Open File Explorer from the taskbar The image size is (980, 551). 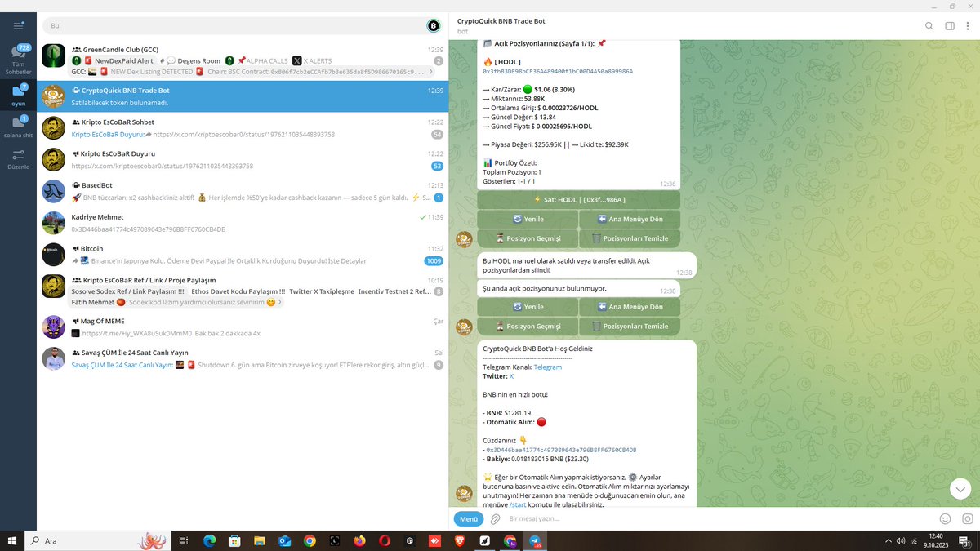(x=260, y=540)
